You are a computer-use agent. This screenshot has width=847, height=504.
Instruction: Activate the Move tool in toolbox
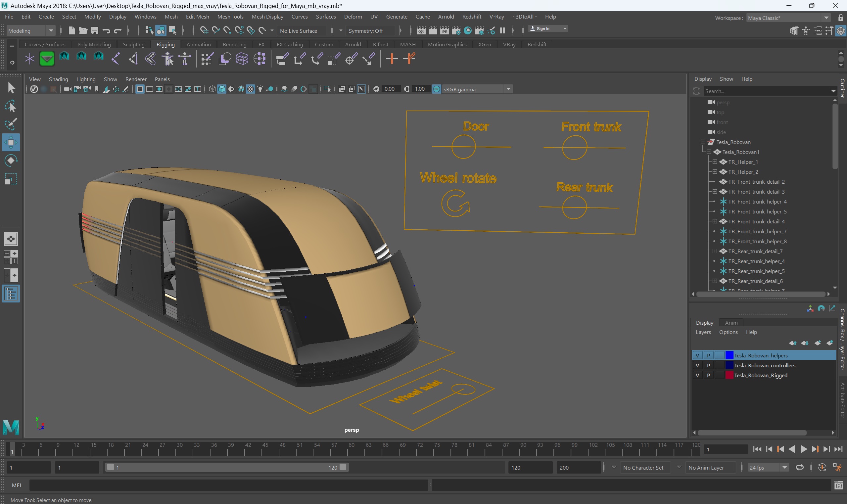(x=11, y=142)
